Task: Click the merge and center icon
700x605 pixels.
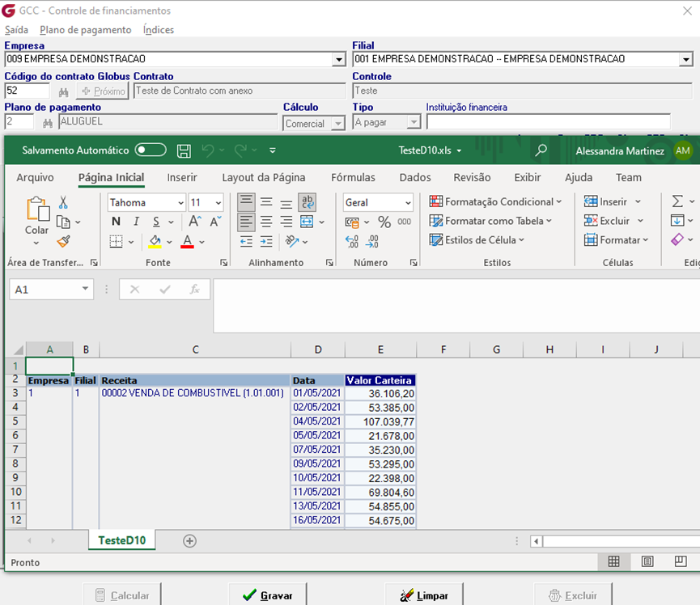Action: click(307, 222)
